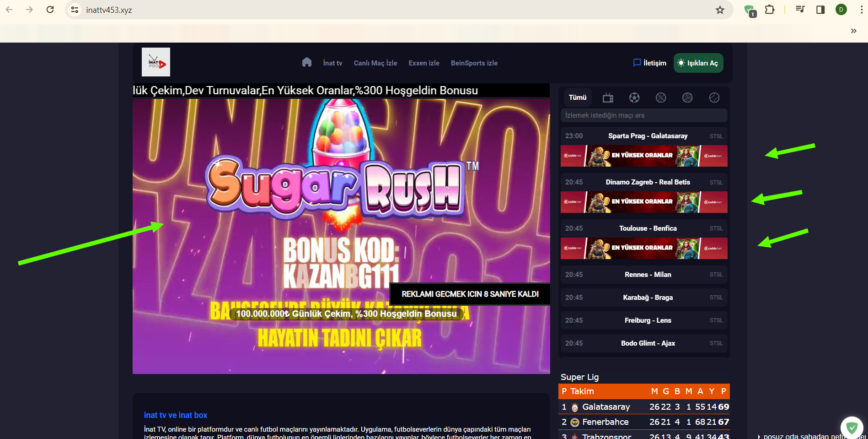Expand the hidden bookmarks chevron

[x=853, y=31]
